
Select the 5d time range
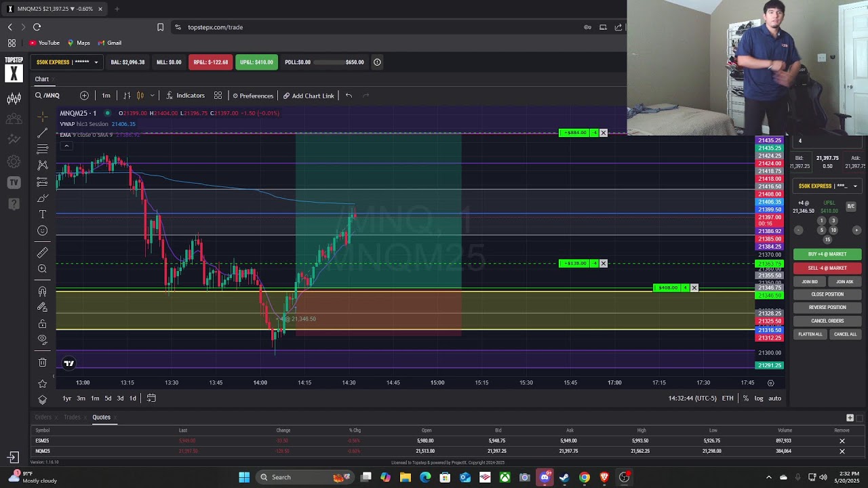click(108, 399)
